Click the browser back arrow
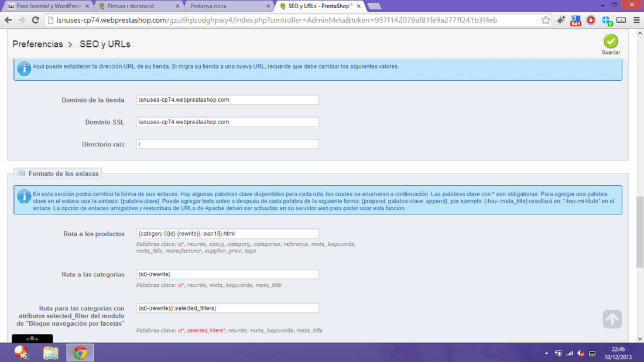The height and width of the screenshot is (362, 644). click(8, 20)
